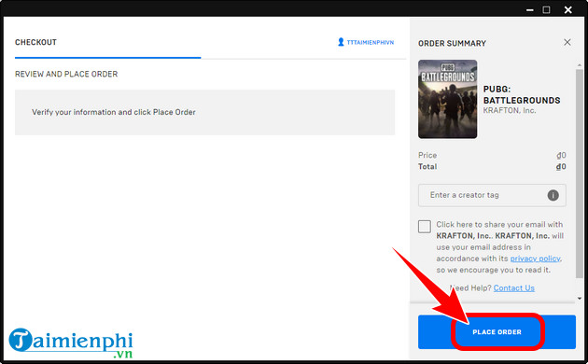Click the Review and Place Order heading
This screenshot has height=364, width=588.
[x=66, y=74]
